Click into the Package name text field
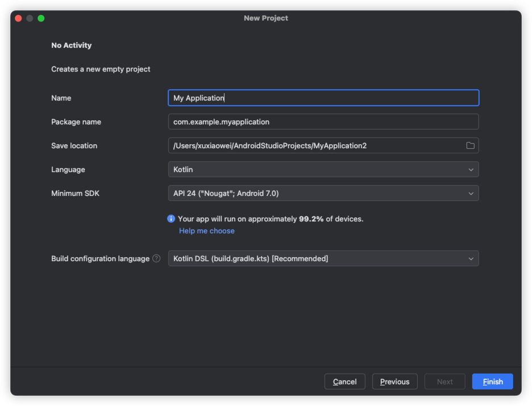The image size is (532, 406). 323,122
